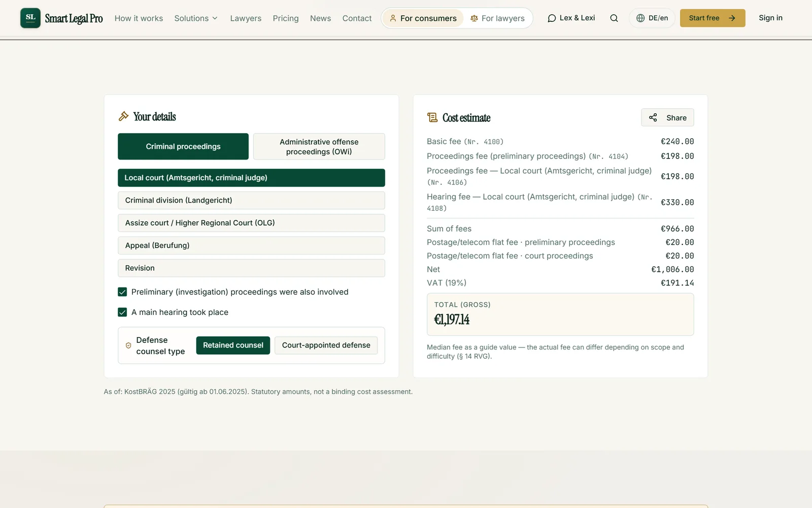This screenshot has width=812, height=508.
Task: Expand the Solutions dropdown menu
Action: coord(196,18)
